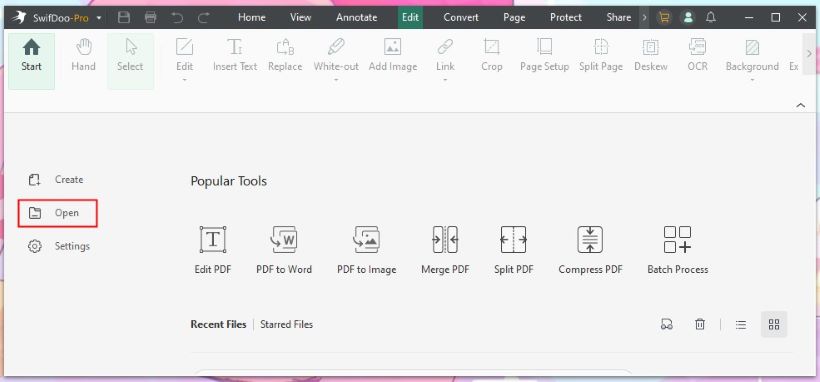The image size is (820, 382).
Task: Select the Deskew tool
Action: click(x=651, y=56)
